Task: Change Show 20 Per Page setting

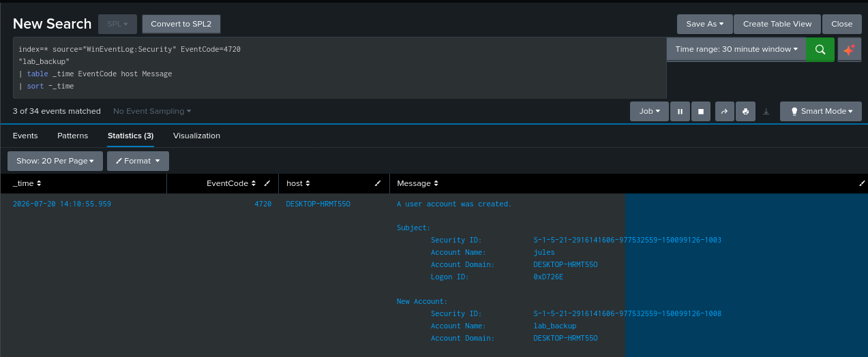Action: [55, 161]
